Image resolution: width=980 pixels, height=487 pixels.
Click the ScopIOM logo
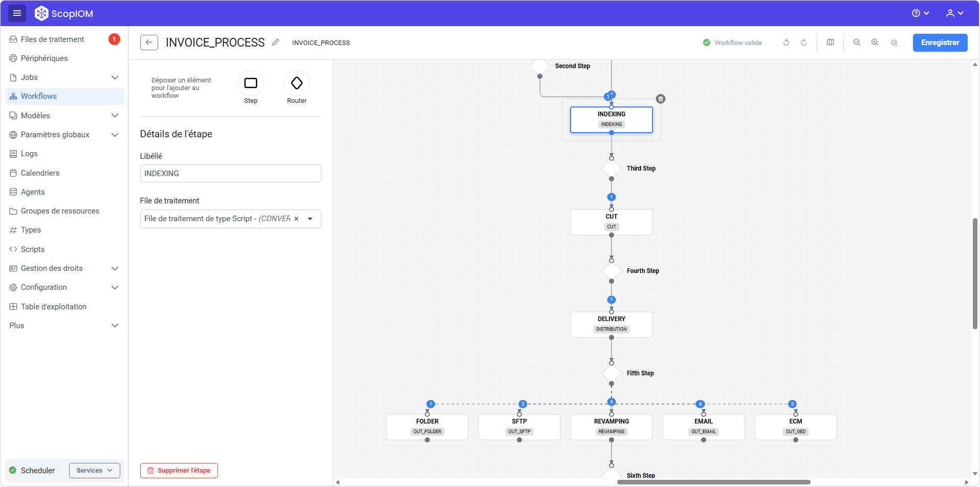click(x=64, y=13)
